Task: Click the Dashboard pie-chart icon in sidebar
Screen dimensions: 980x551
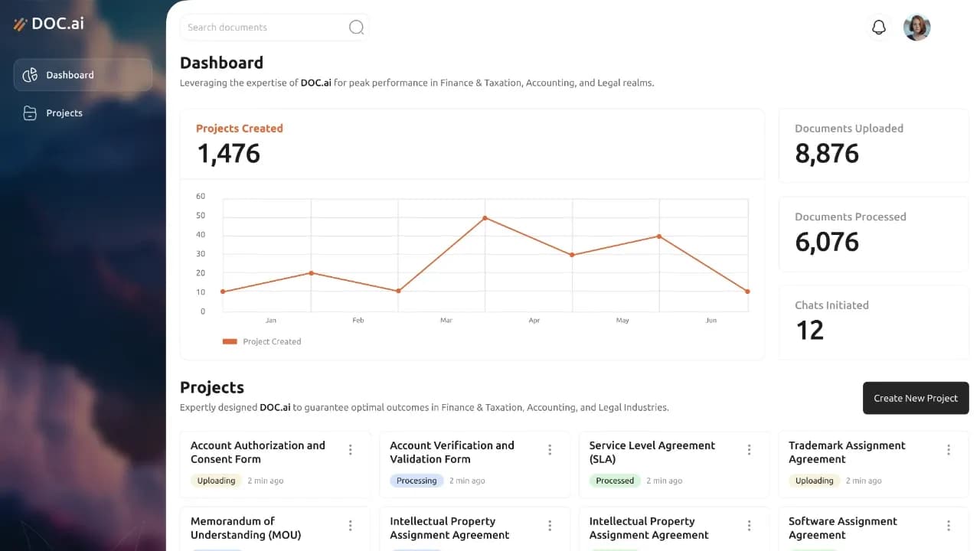Action: (x=30, y=75)
